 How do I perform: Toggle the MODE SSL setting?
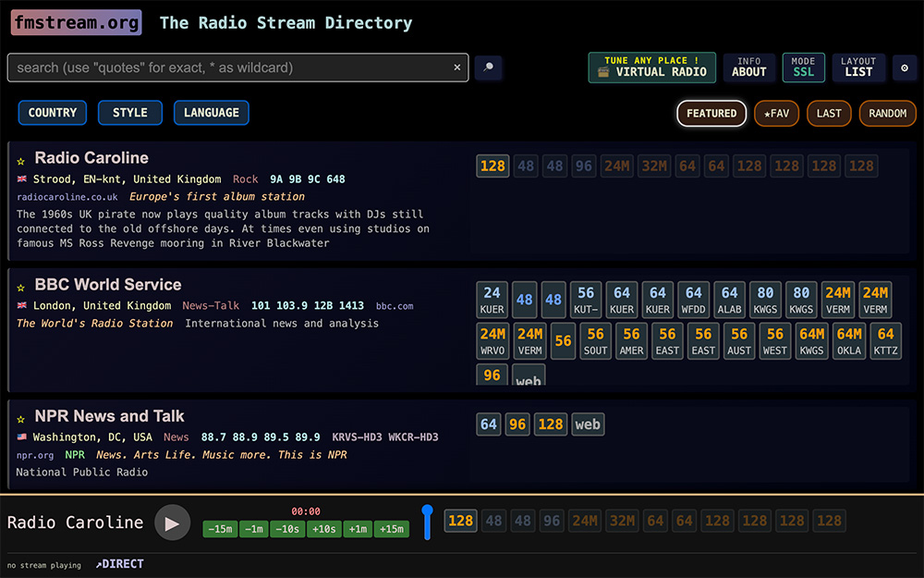click(x=803, y=68)
